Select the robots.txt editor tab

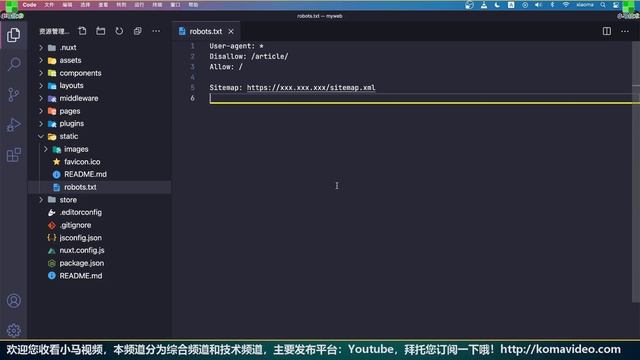pyautogui.click(x=206, y=31)
